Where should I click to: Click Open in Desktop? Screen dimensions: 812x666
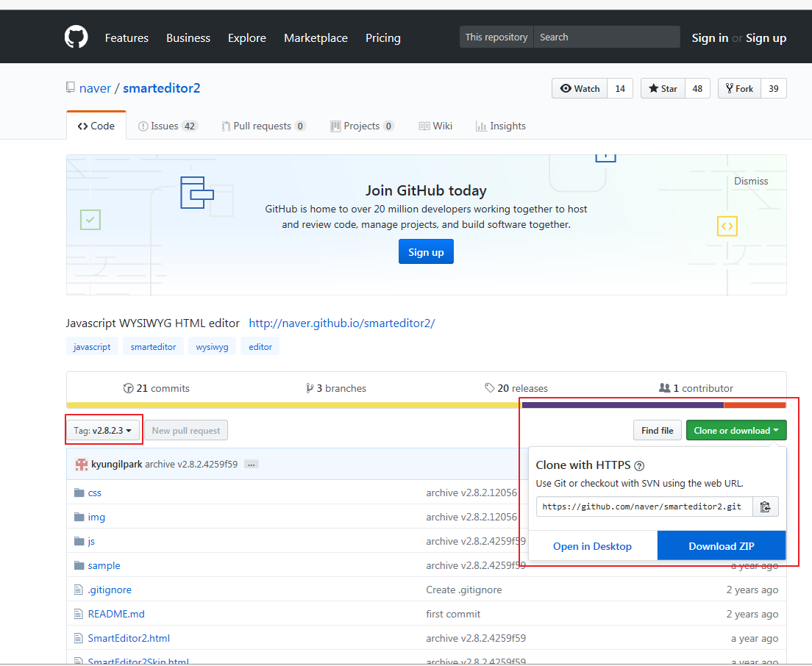click(592, 546)
